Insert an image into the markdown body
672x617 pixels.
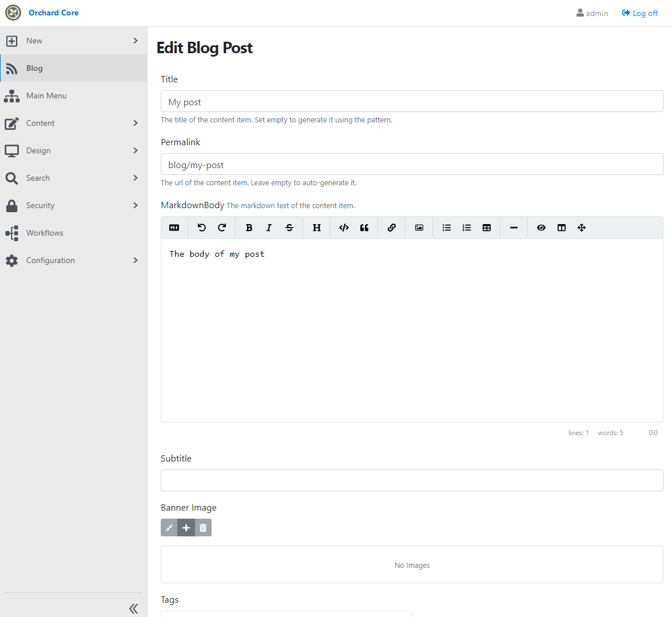coord(419,228)
